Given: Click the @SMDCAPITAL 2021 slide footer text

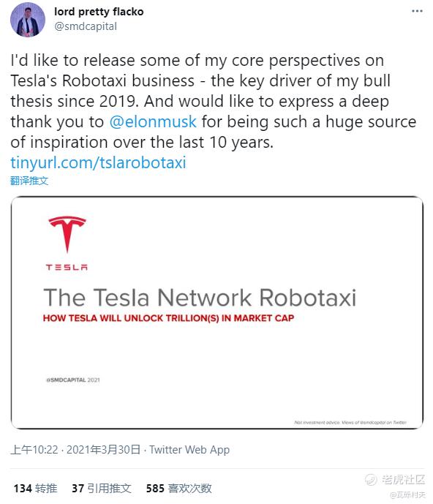Looking at the screenshot, I should (73, 380).
